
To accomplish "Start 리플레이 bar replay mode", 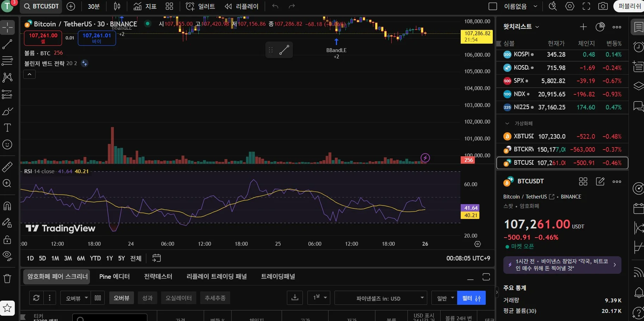I will (242, 6).
